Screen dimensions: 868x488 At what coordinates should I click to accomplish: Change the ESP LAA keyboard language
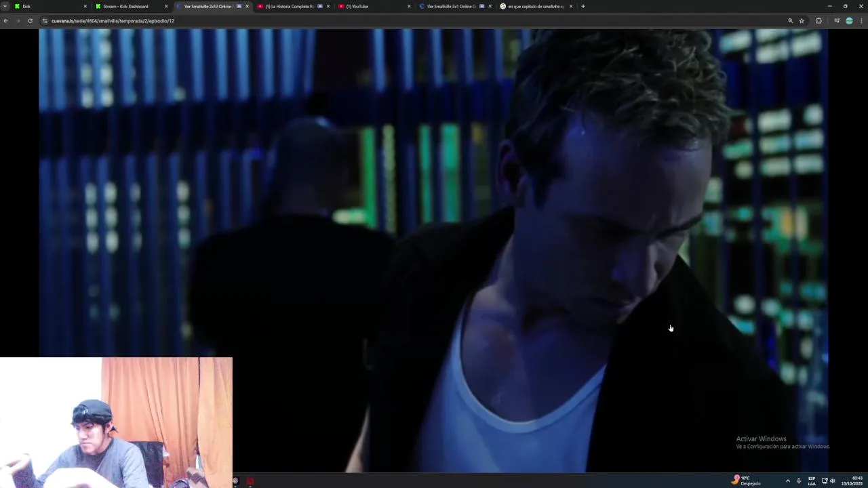(x=812, y=481)
